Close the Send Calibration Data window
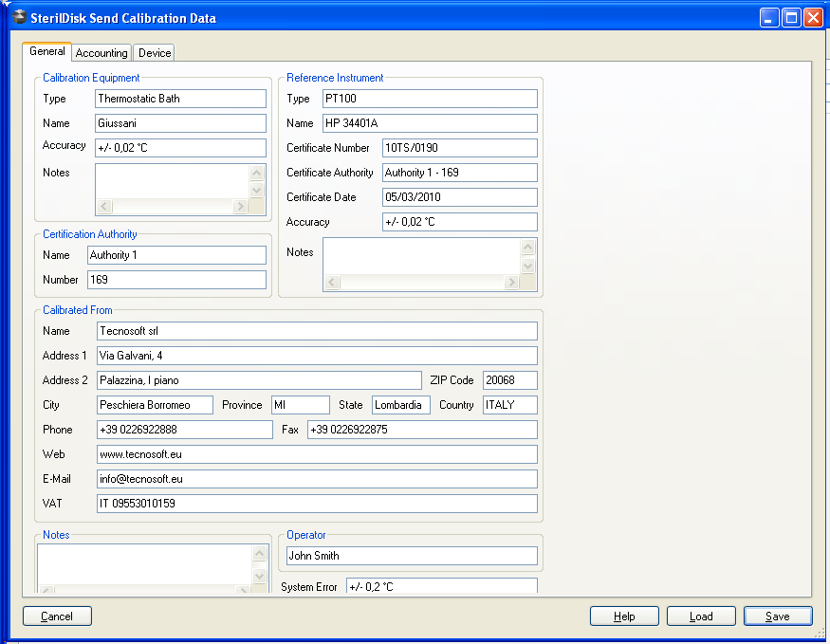 [813, 17]
